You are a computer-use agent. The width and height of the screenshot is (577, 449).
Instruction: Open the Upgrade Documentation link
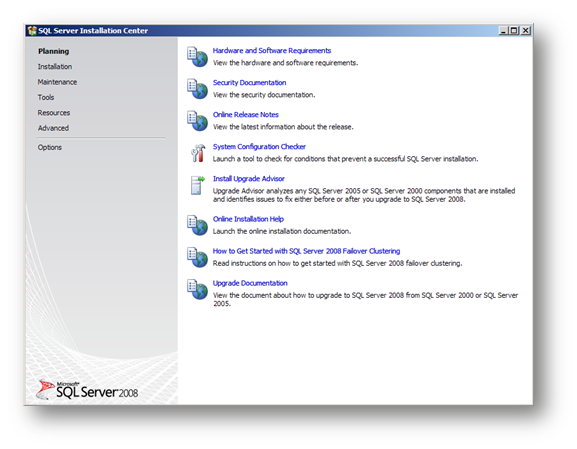pyautogui.click(x=250, y=283)
